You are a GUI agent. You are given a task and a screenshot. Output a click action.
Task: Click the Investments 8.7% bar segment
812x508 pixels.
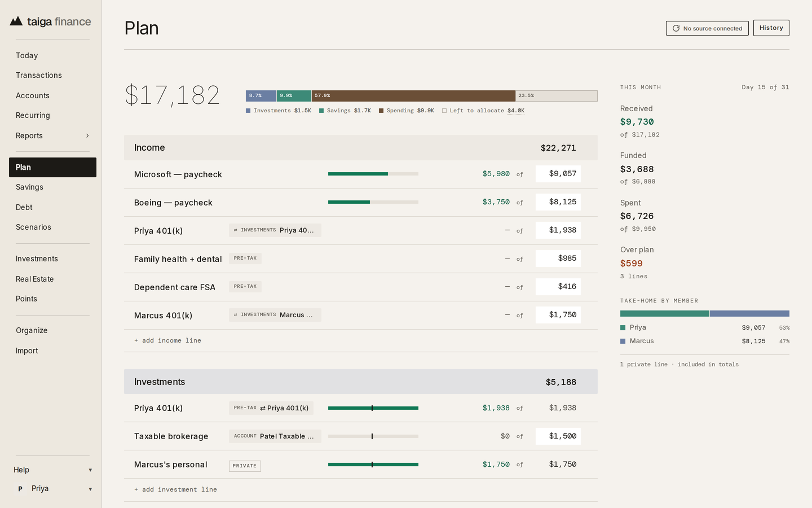point(261,96)
